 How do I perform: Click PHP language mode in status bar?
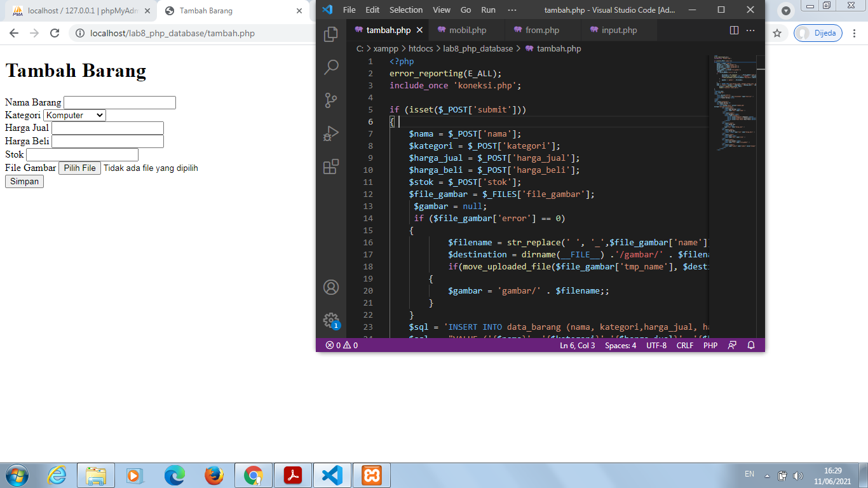point(710,346)
